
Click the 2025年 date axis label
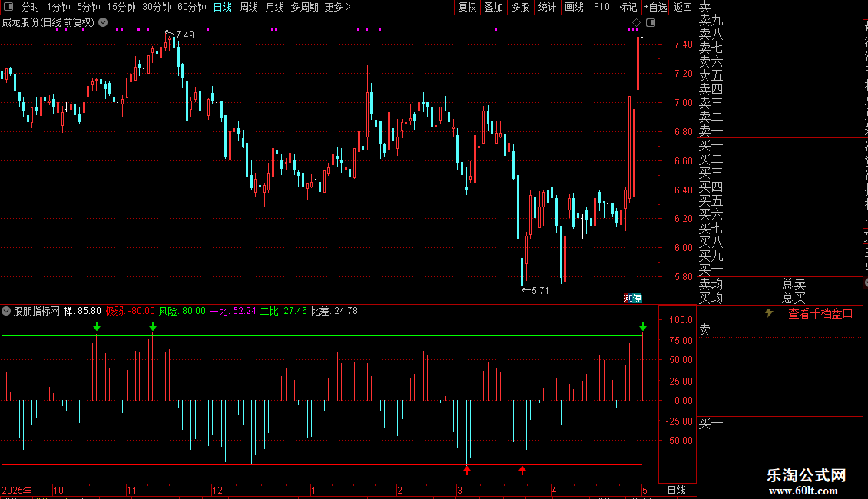[17, 490]
